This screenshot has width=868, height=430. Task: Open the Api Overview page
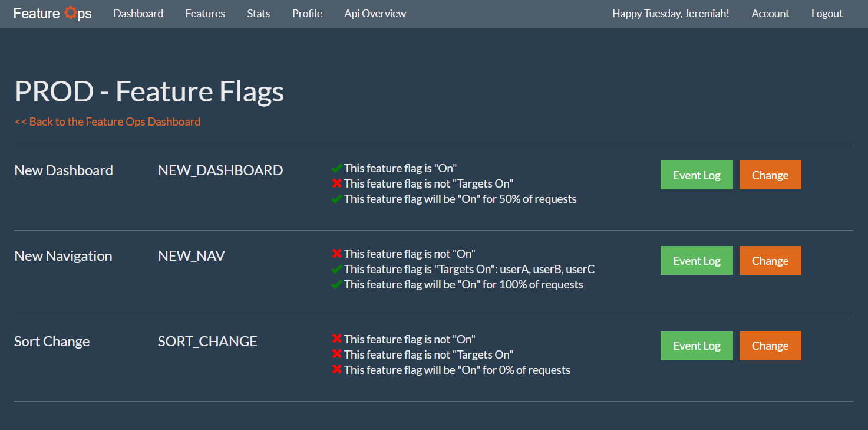375,13
